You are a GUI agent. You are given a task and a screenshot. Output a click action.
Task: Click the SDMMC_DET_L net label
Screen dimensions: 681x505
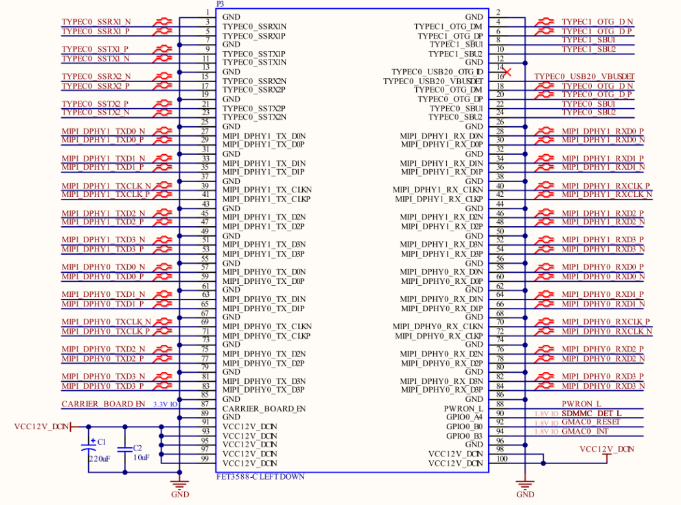592,413
